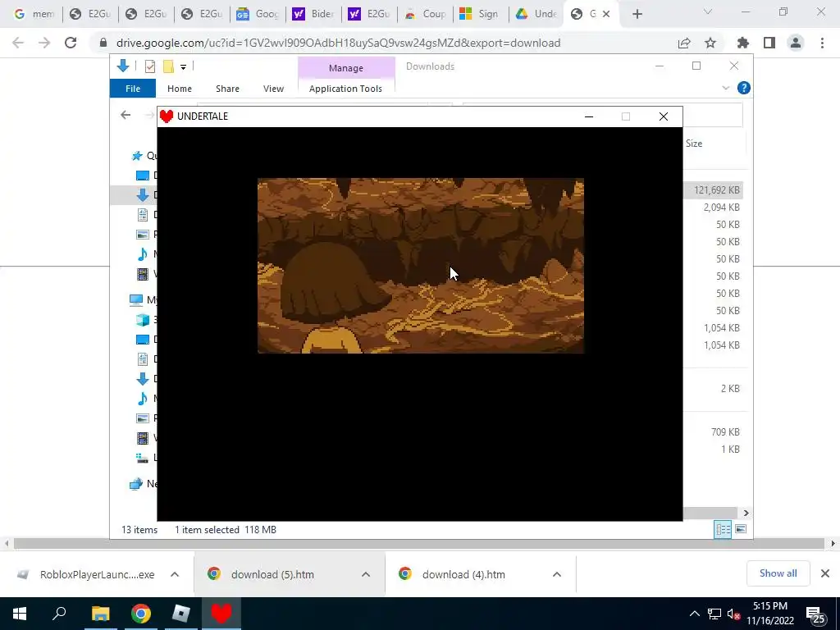Show hidden system tray icons
The width and height of the screenshot is (840, 630).
(694, 614)
